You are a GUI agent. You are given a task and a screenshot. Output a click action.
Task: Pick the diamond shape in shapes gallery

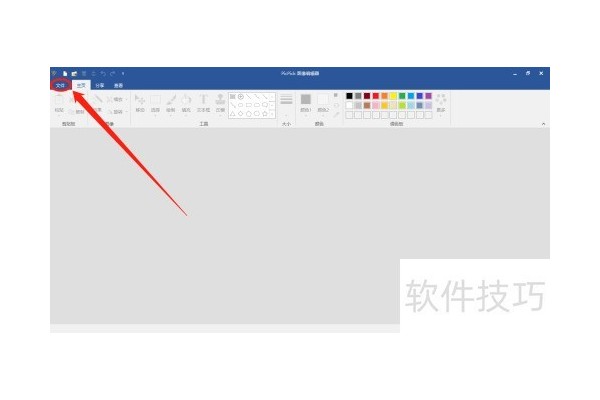[241, 114]
